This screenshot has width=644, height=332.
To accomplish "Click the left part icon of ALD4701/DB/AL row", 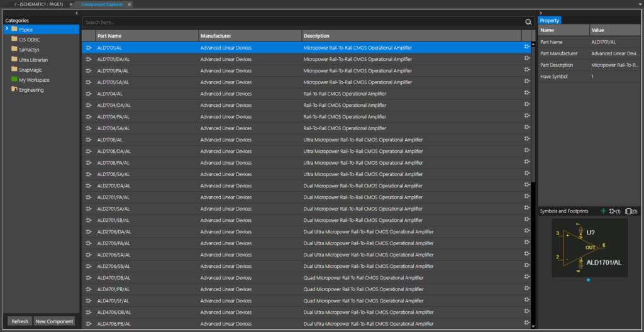I will (88, 278).
